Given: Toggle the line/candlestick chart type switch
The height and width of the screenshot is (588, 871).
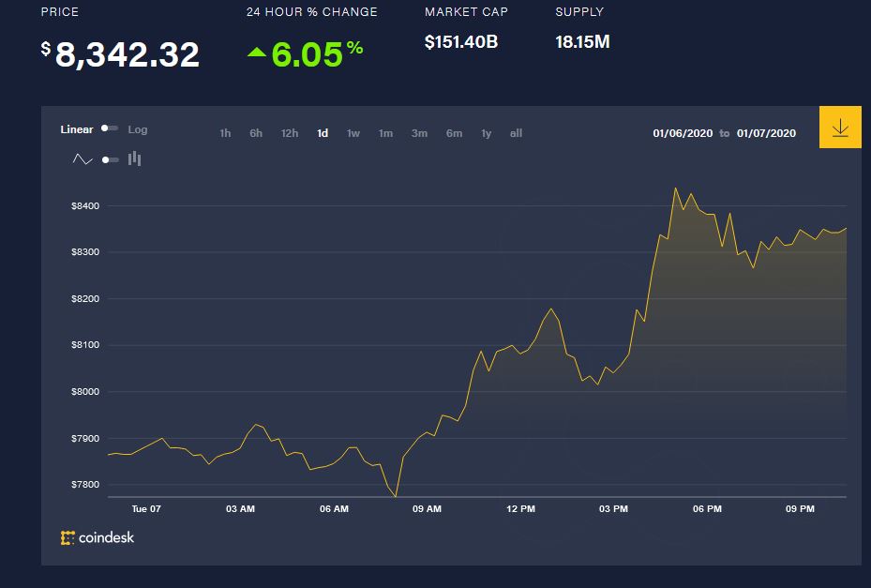Looking at the screenshot, I should (110, 159).
